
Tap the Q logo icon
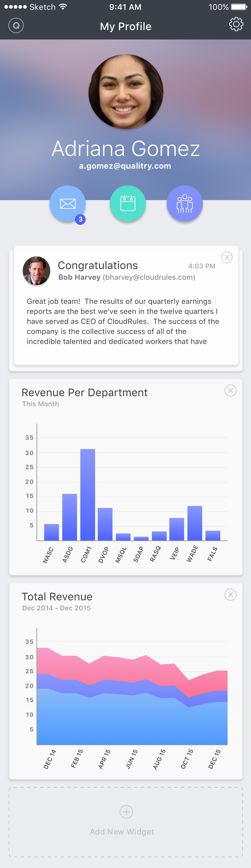click(x=16, y=25)
